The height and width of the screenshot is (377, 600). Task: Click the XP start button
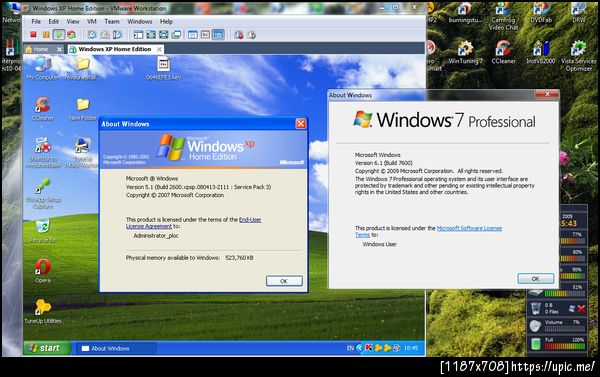[47, 348]
